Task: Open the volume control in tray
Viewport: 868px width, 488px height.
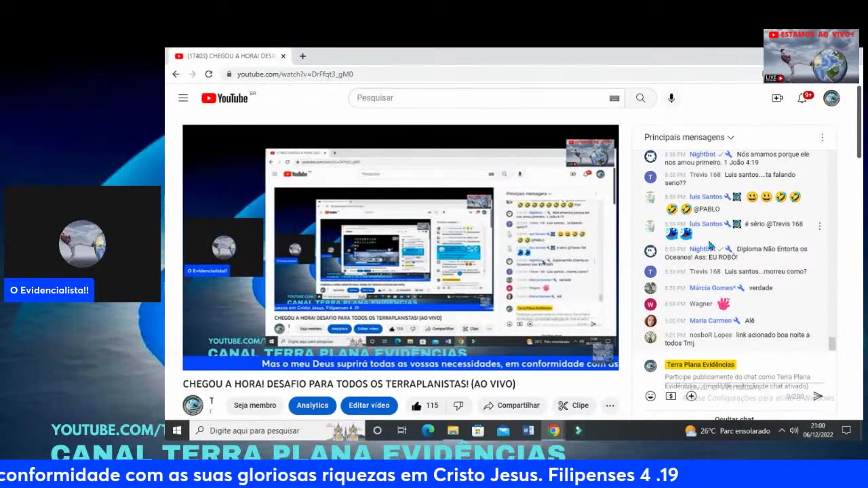Action: click(x=794, y=430)
